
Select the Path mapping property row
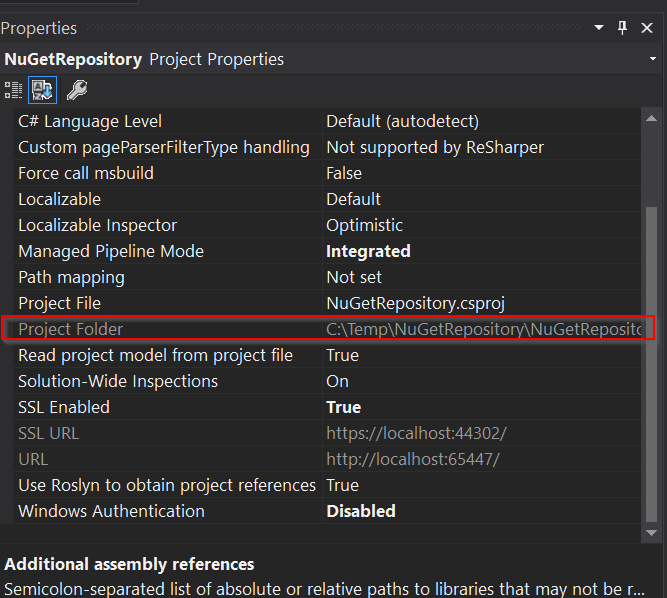coord(71,277)
